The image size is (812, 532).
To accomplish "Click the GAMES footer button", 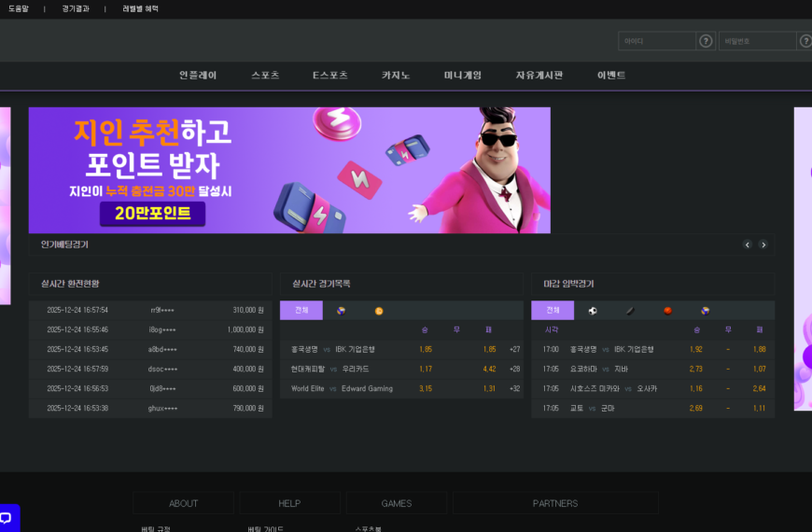I will (x=396, y=503).
